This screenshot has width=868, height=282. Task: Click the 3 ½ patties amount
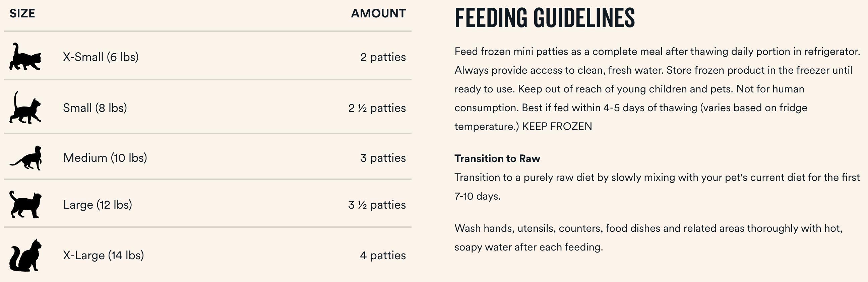tap(377, 205)
